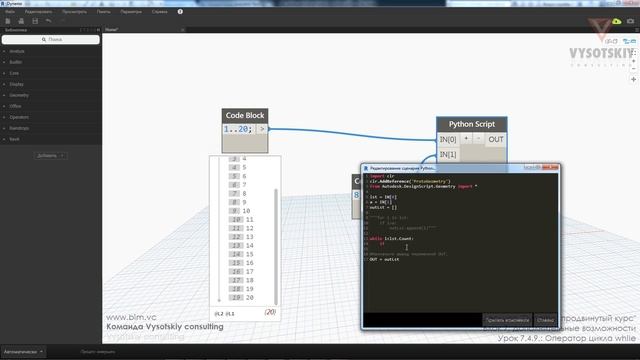Click the IN[1] input port
This screenshot has width=640, height=360.
coord(448,154)
